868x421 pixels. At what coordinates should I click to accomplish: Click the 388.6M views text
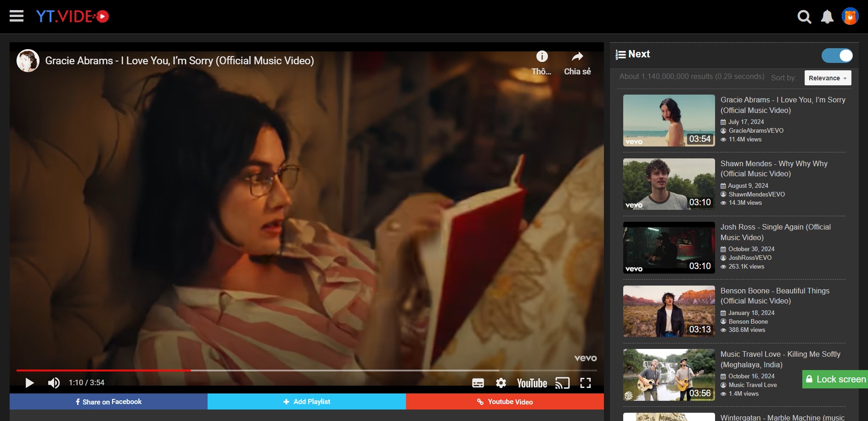tap(747, 330)
